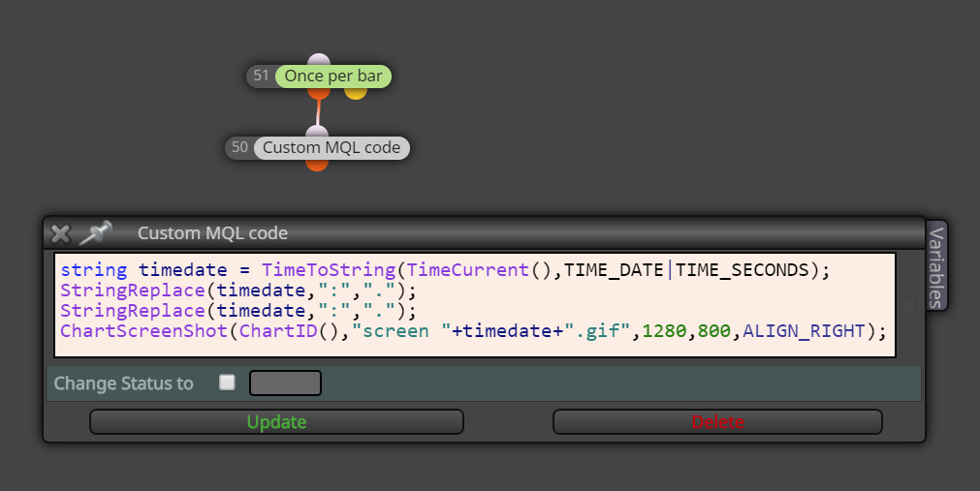
Task: Click the top input connector of Custom MQL code
Action: (x=317, y=131)
